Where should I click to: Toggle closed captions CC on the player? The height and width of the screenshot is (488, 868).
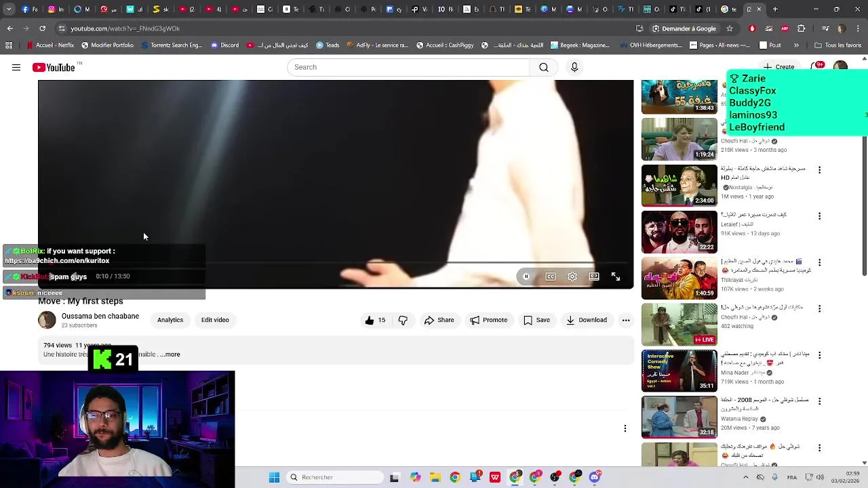point(551,277)
